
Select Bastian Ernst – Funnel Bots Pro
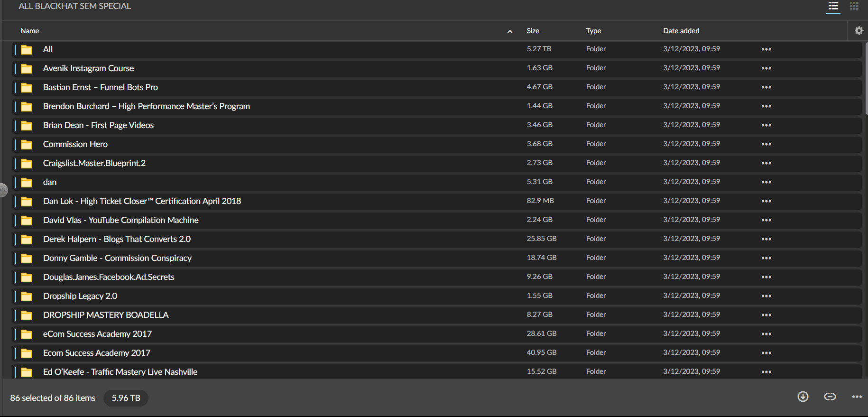(x=101, y=87)
